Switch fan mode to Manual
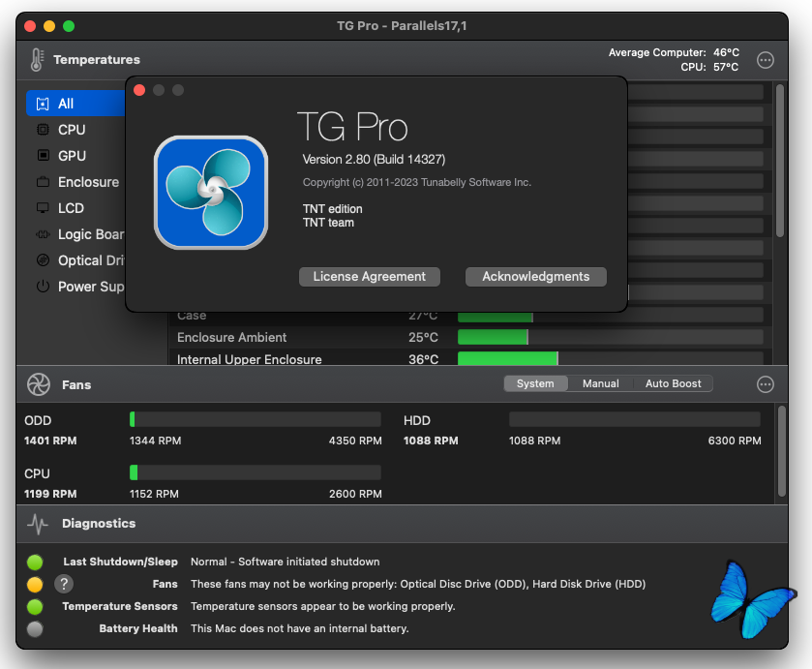This screenshot has width=812, height=669. click(601, 383)
